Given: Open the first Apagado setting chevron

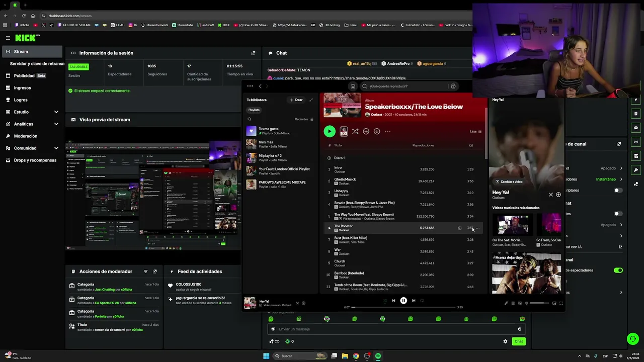Looking at the screenshot, I should click(x=621, y=168).
